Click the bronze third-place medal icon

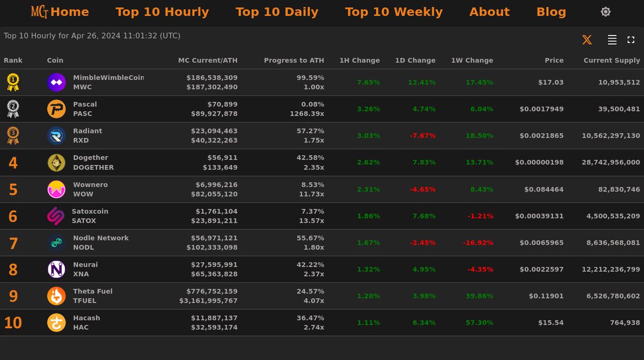13,136
